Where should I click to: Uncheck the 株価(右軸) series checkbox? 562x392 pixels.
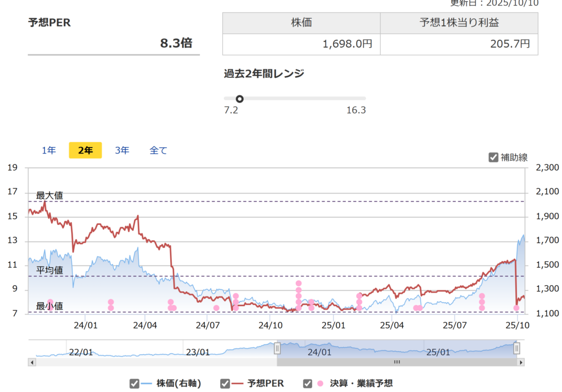coord(134,384)
